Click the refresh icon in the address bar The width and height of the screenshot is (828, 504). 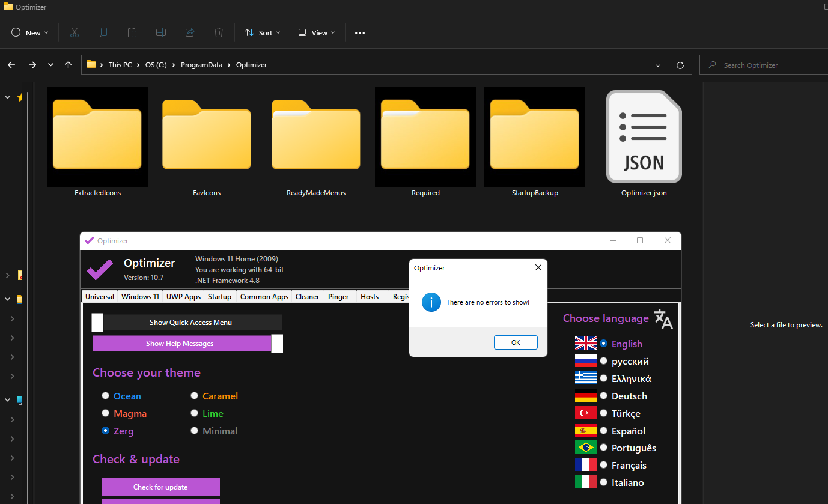(680, 64)
